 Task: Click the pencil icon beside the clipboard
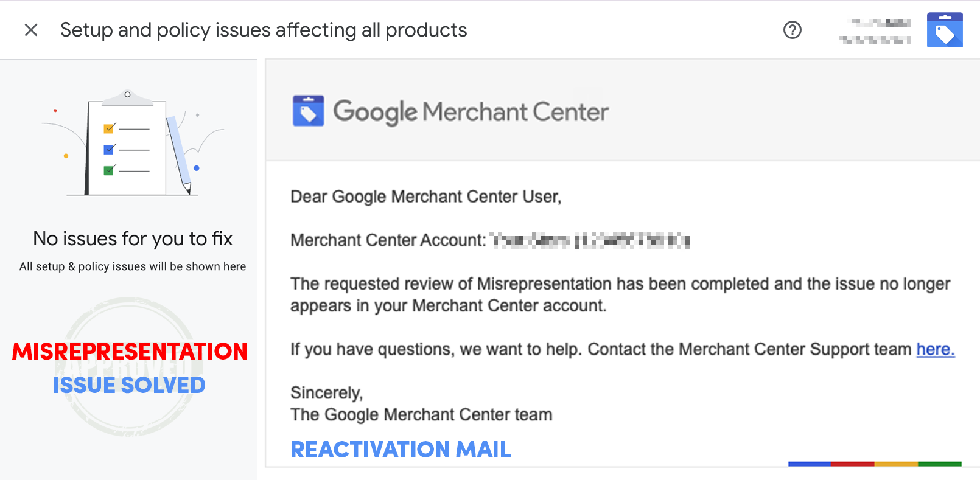point(180,154)
